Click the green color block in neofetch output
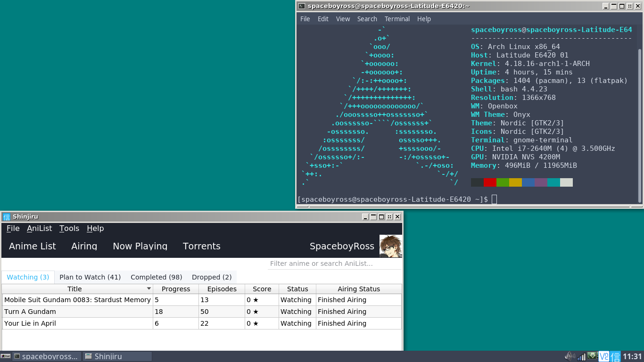Viewport: 644px width, 362px height. (x=503, y=182)
